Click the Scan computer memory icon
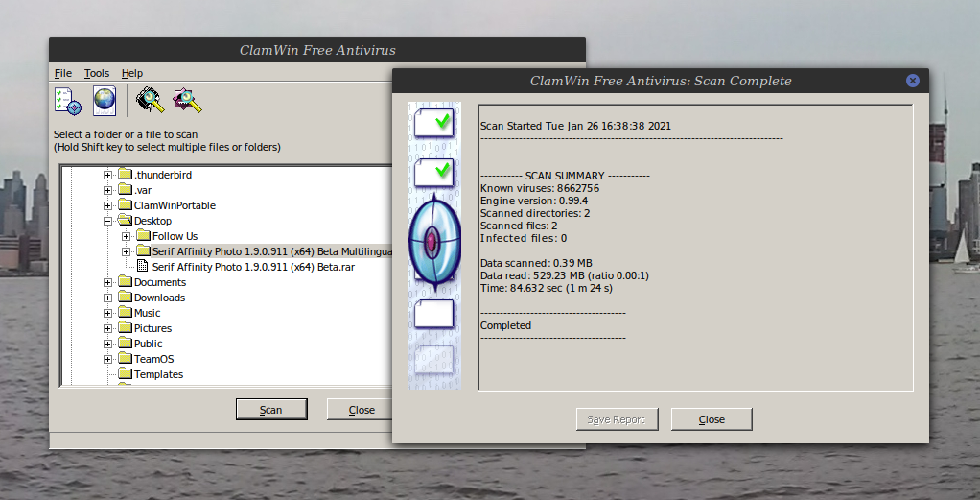This screenshot has width=980, height=500. [150, 100]
